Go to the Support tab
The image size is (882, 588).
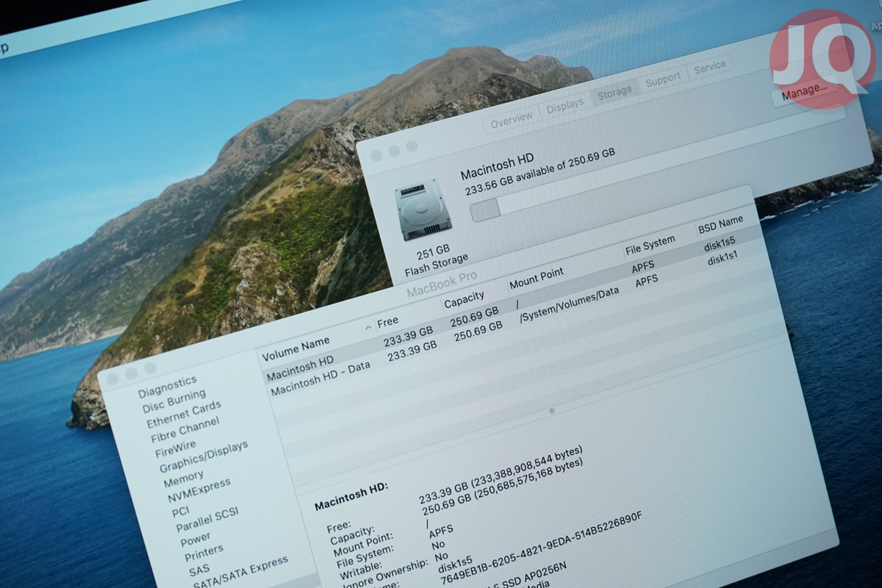pos(663,79)
